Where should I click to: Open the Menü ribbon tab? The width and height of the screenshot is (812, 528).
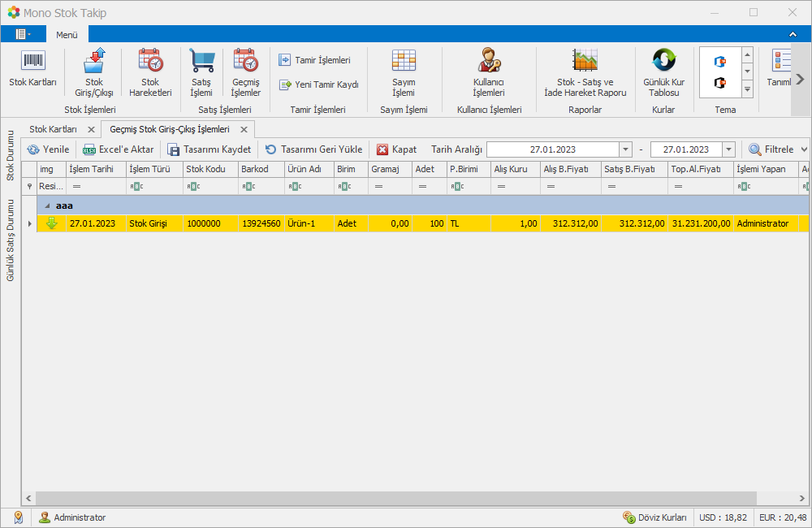click(x=67, y=35)
